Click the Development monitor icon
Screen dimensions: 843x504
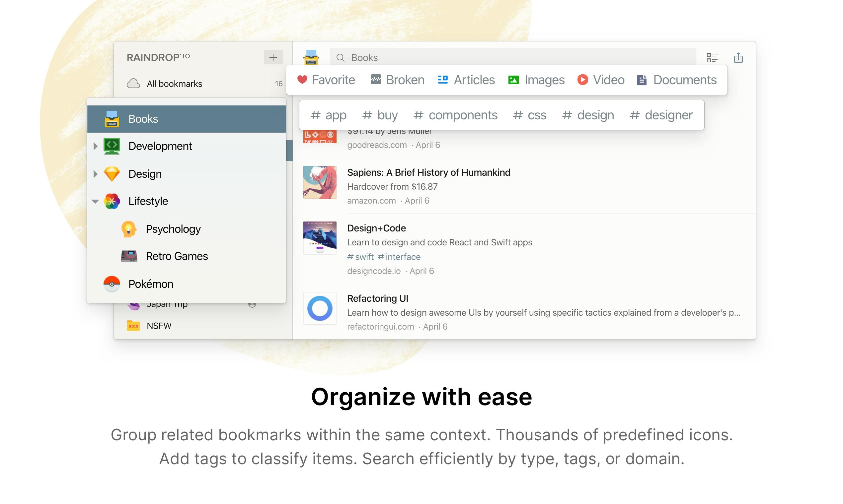[x=112, y=146]
